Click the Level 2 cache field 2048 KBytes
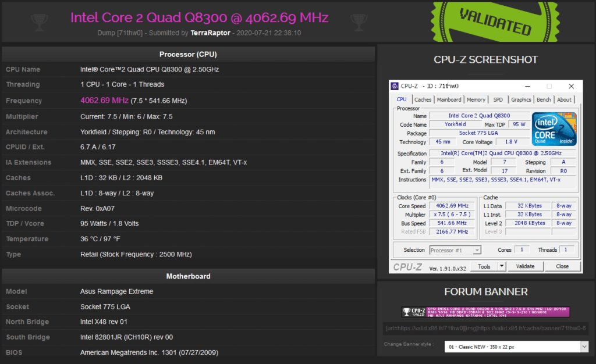The height and width of the screenshot is (364, 596). click(x=529, y=223)
